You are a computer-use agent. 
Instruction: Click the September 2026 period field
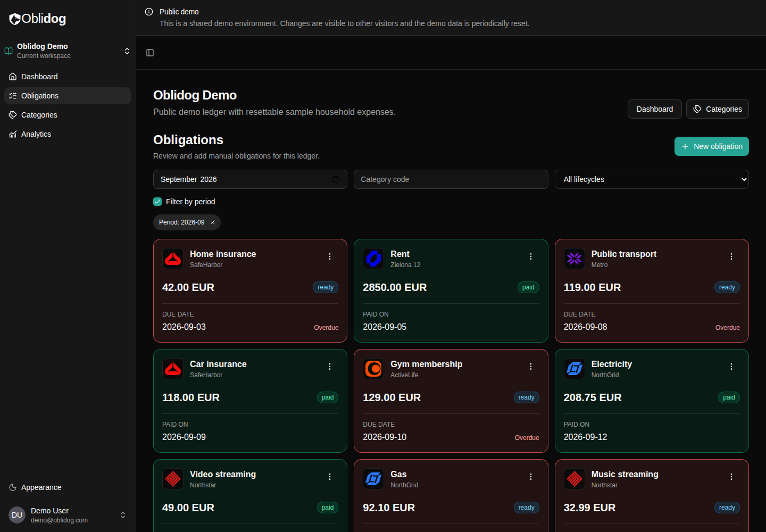click(250, 179)
